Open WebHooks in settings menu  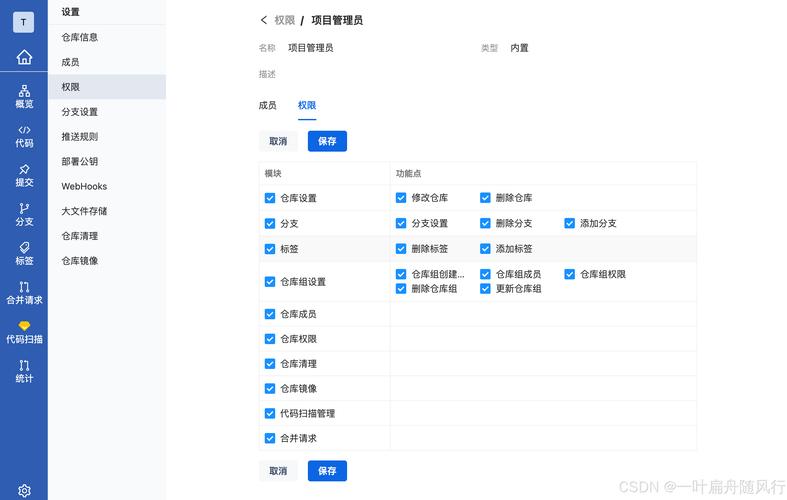pyautogui.click(x=107, y=186)
